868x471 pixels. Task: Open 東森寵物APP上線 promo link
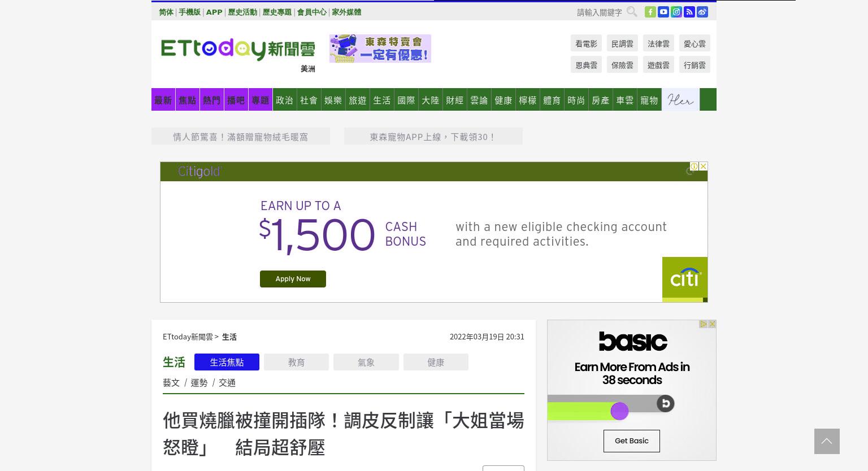[433, 136]
